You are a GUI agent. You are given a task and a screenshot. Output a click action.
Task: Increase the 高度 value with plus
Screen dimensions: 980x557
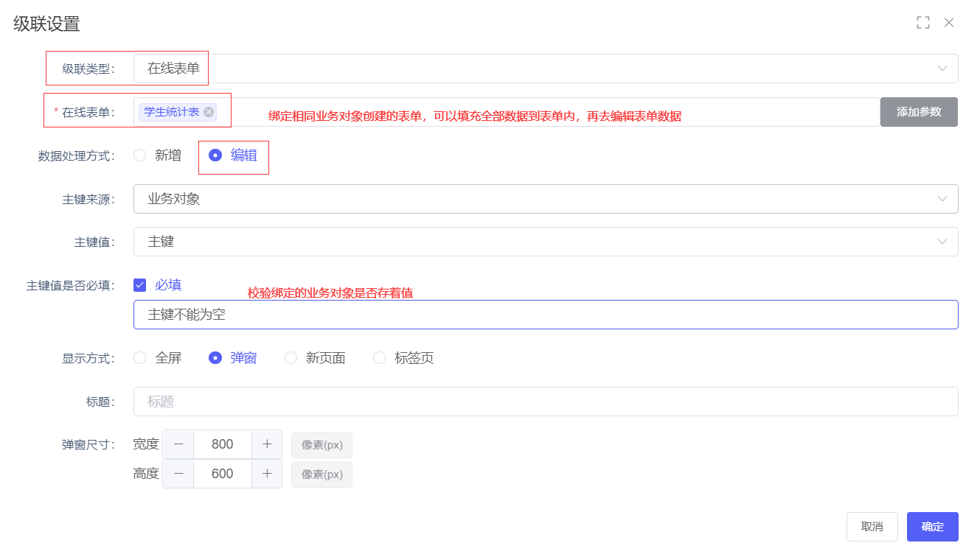(267, 474)
